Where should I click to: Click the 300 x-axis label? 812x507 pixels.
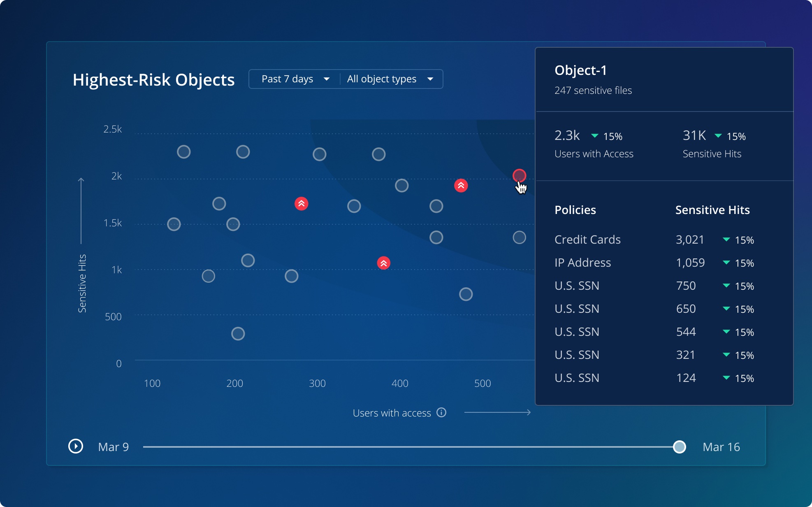(317, 384)
